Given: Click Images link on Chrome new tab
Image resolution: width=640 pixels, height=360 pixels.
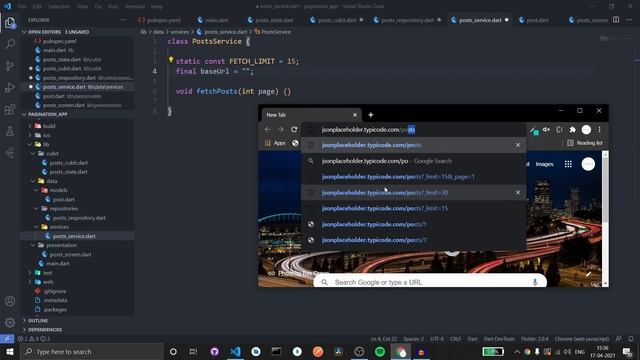Looking at the screenshot, I should (544, 164).
